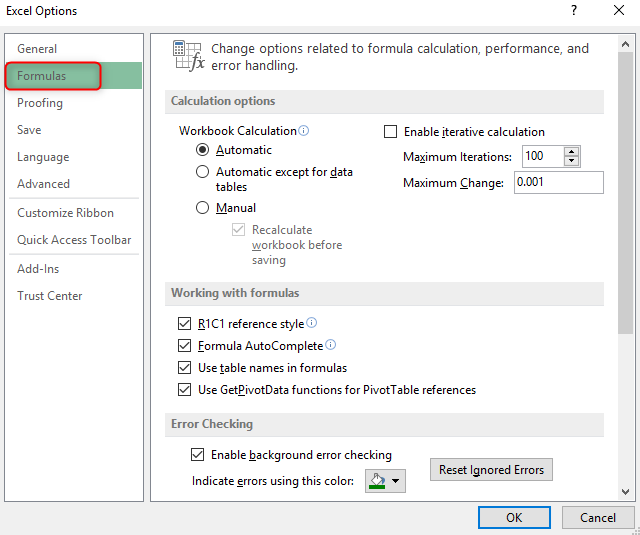Click the question mark help icon

(574, 10)
